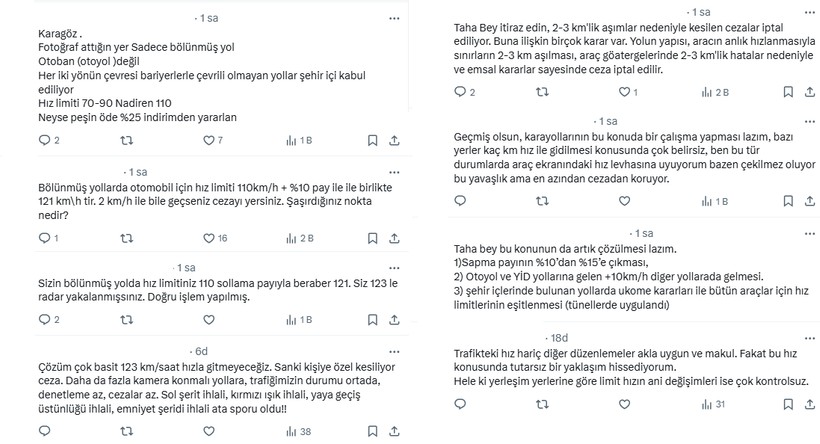Reply to the Karagöz bölünmüş yol comment

pyautogui.click(x=42, y=140)
